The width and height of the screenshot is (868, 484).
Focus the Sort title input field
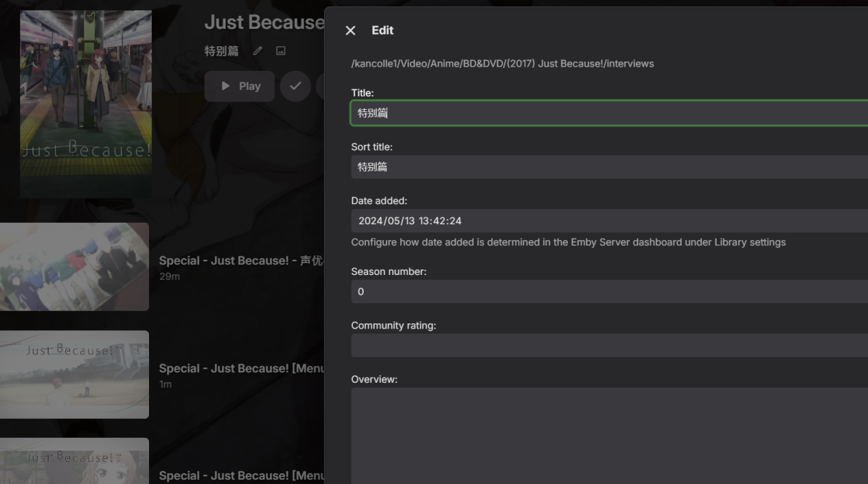click(x=608, y=167)
